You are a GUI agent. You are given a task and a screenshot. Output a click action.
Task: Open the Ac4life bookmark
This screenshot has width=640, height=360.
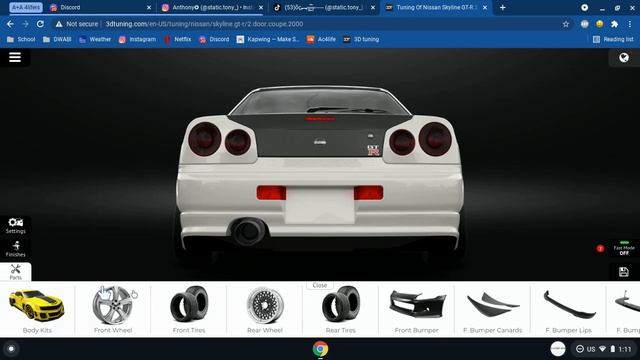point(321,39)
